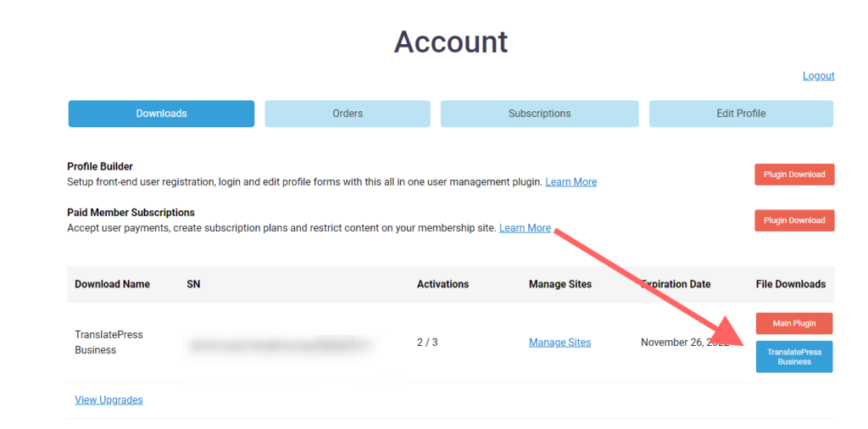Click the View Upgrades link
Screen dimensions: 868x429
pos(108,399)
